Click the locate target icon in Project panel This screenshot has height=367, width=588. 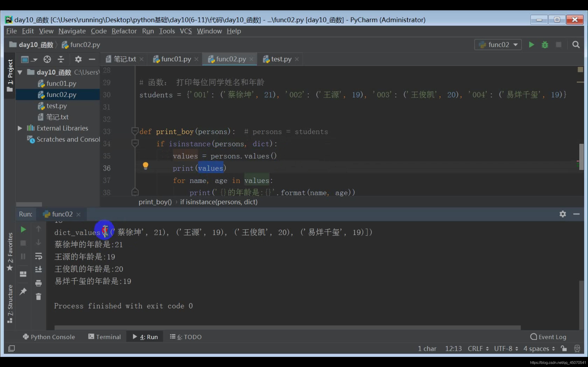tap(47, 59)
